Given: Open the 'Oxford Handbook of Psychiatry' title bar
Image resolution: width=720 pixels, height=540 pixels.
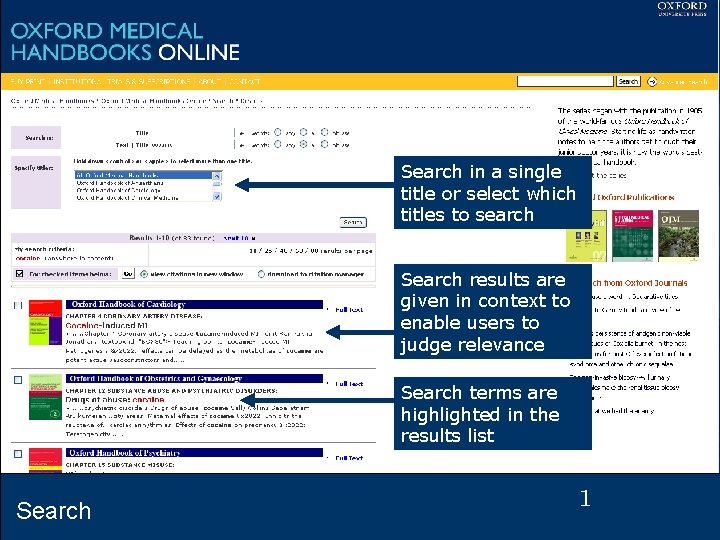Looking at the screenshot, I should point(194,453).
